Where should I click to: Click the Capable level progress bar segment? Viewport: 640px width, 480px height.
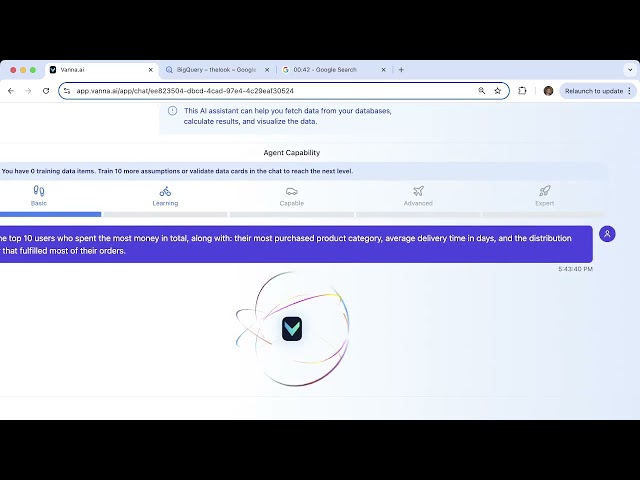292,214
